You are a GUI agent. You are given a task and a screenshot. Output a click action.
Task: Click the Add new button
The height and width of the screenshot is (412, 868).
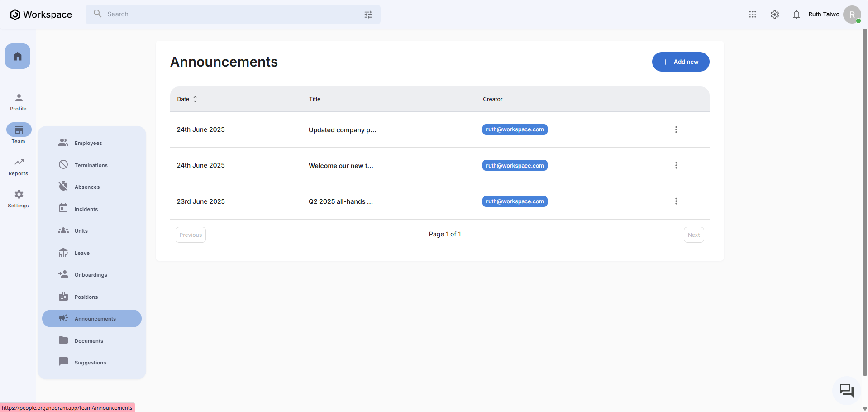click(680, 62)
